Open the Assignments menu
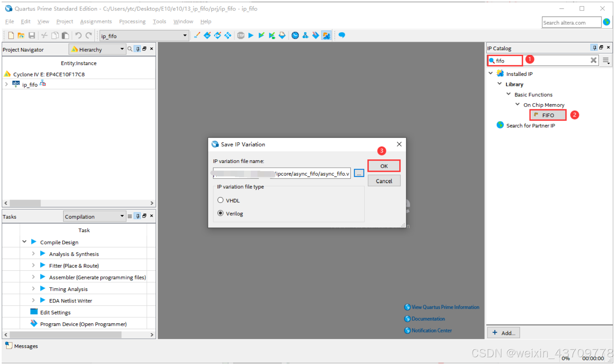 pyautogui.click(x=96, y=21)
